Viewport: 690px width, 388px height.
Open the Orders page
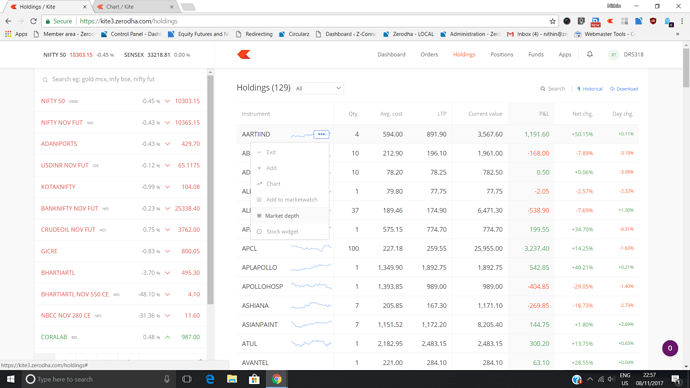click(x=429, y=55)
